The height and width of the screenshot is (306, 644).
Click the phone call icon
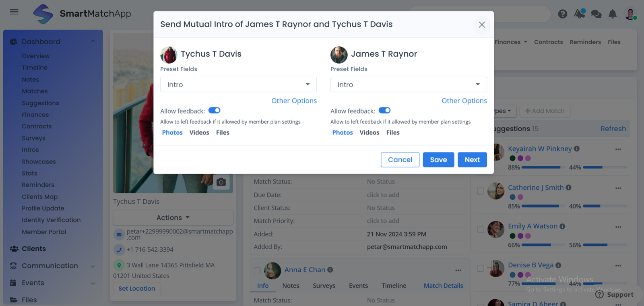pyautogui.click(x=119, y=250)
